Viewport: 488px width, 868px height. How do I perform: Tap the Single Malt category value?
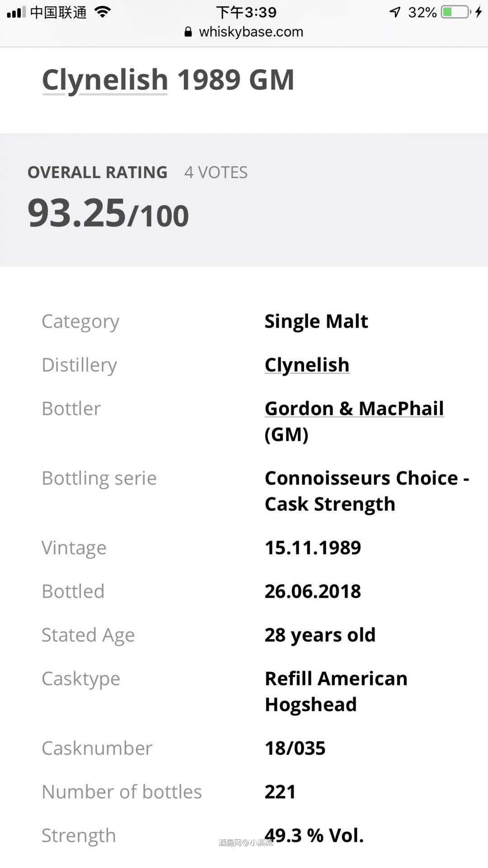coord(316,321)
